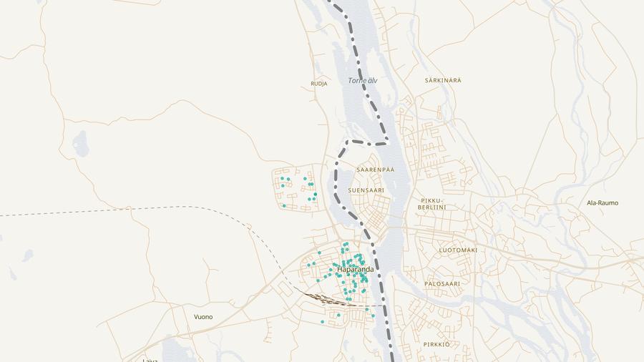Click the dashed railway line west of town
The image size is (644, 362).
[143, 209]
